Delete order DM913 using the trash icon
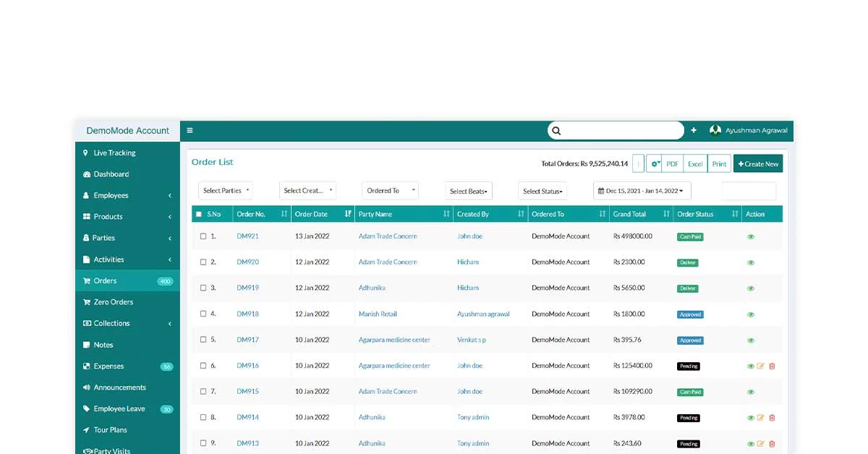 click(772, 443)
